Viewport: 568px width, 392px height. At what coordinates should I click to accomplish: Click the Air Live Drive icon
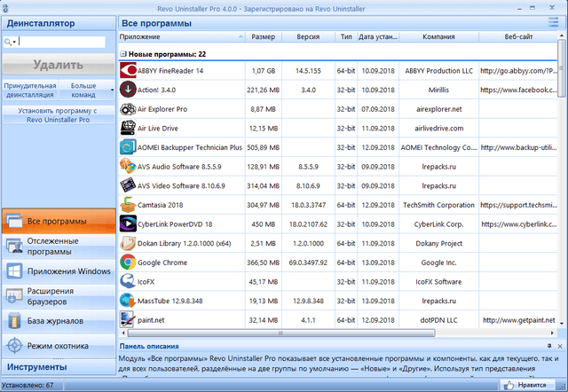[128, 128]
